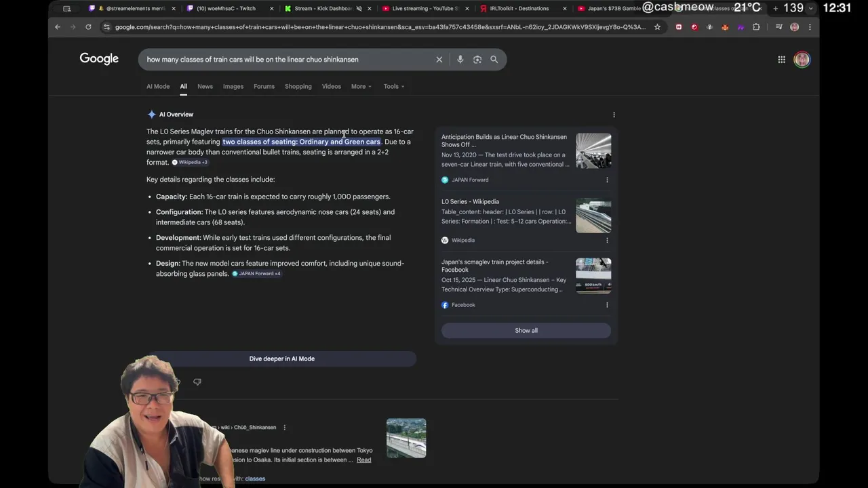Image resolution: width=868 pixels, height=488 pixels.
Task: Clear the search query with the X icon
Action: (439, 60)
